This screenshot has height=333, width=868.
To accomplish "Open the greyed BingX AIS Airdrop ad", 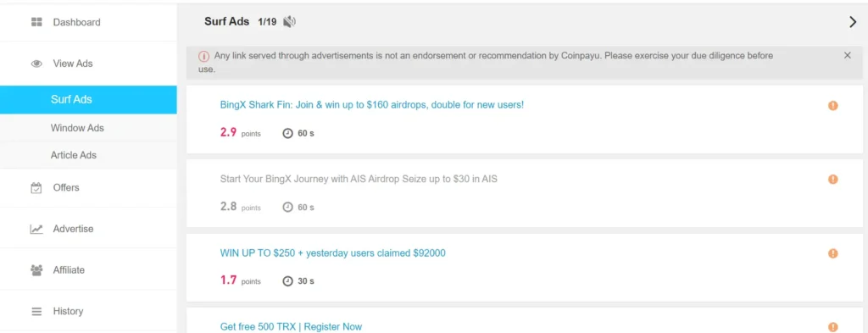I will click(x=359, y=179).
